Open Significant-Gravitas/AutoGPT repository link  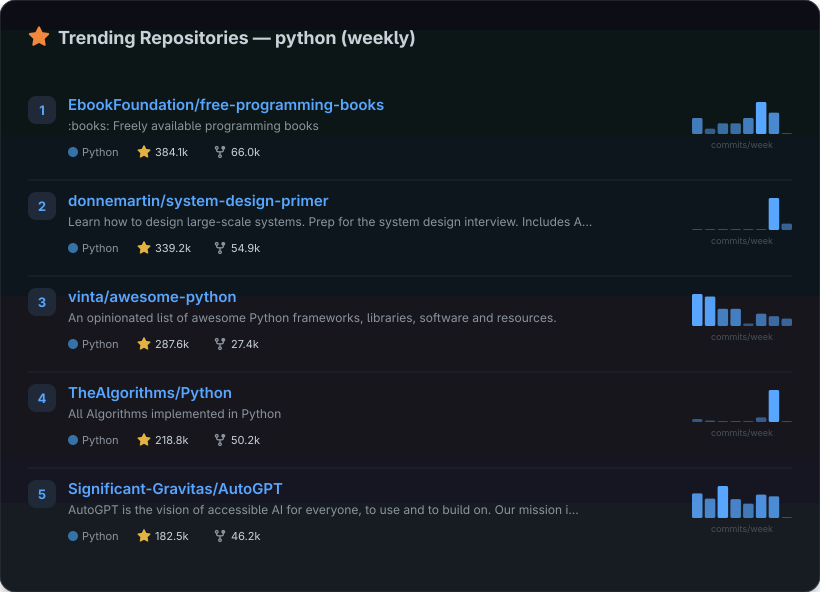coord(175,489)
